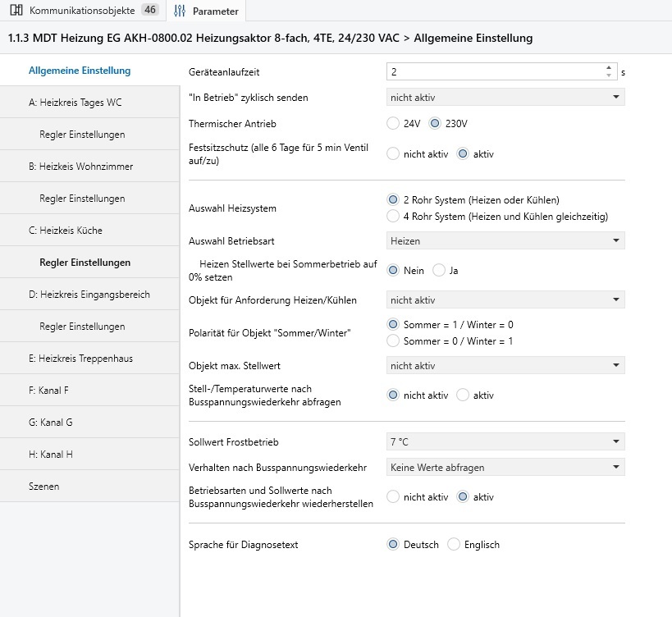Viewport: 672px width, 617px height.
Task: Select Ja for Heizen Stellwerte Sommerbetrieb
Action: [438, 271]
